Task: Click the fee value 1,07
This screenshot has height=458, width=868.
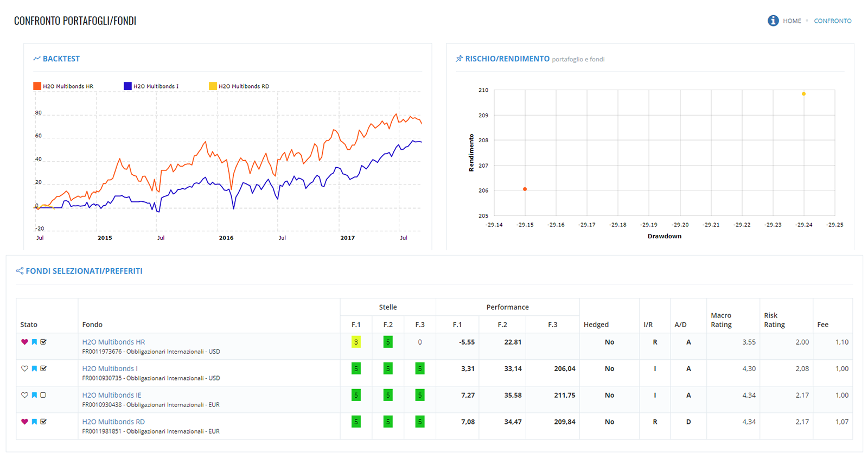Action: click(x=842, y=422)
